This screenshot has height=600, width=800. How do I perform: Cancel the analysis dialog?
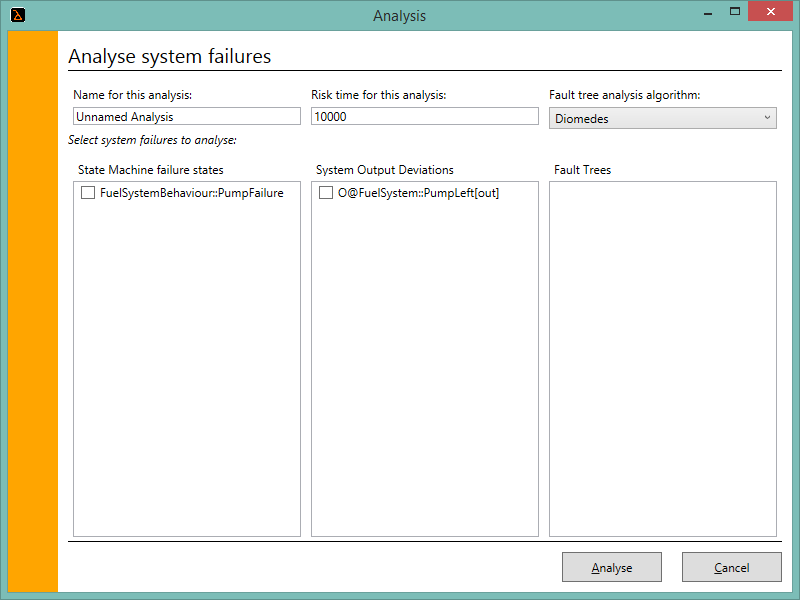[x=732, y=567]
